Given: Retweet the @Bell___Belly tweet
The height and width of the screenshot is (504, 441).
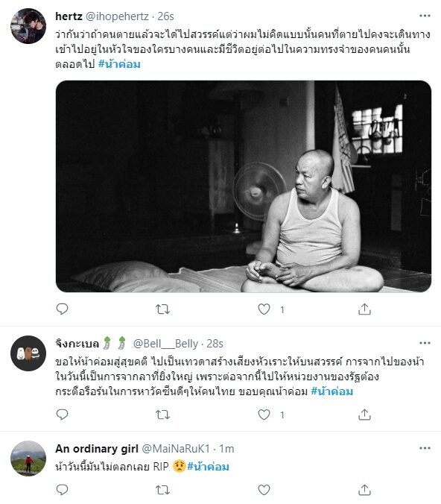Looking at the screenshot, I should [162, 415].
